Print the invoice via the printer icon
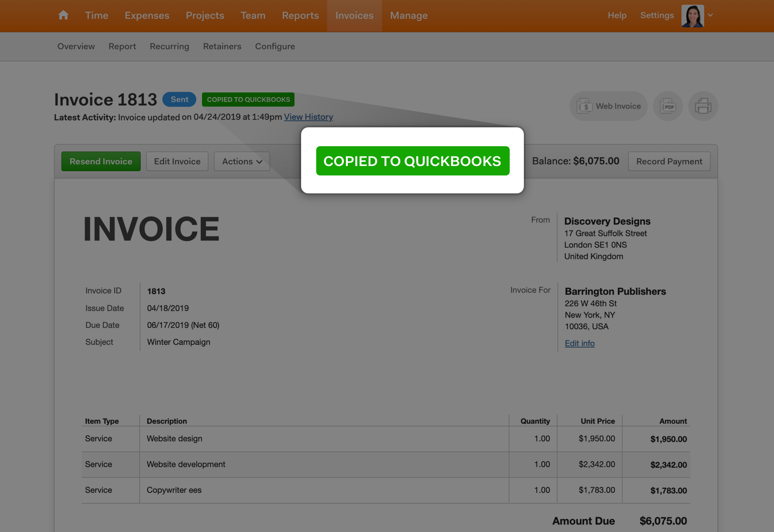 pyautogui.click(x=703, y=106)
